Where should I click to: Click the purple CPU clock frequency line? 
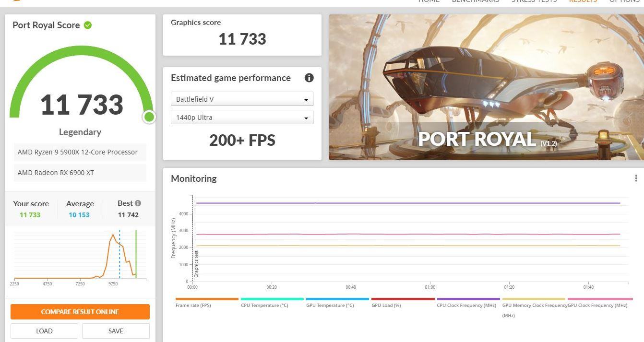(408, 203)
